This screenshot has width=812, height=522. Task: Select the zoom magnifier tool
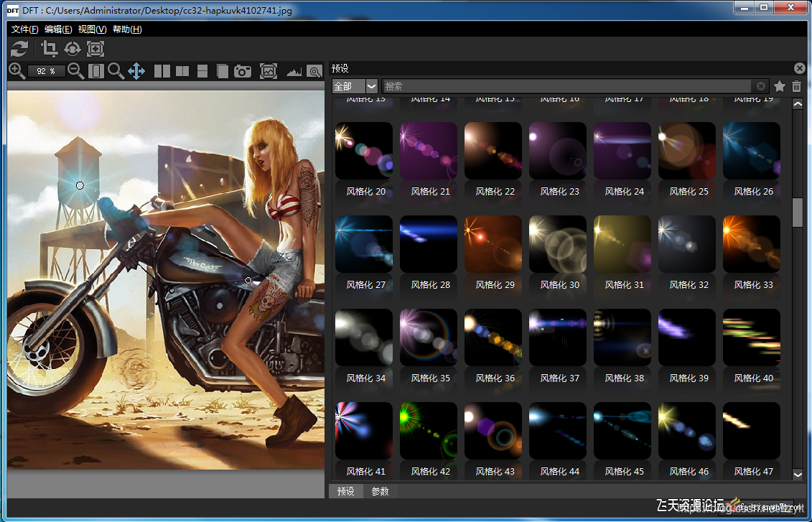point(116,71)
